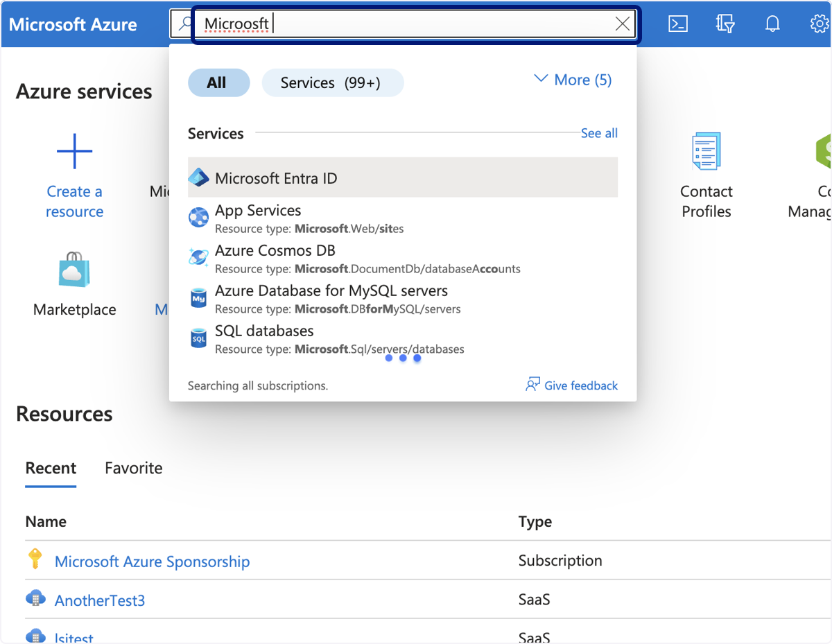Open SQL databases search result
Screen dimensions: 832x644
coord(403,338)
